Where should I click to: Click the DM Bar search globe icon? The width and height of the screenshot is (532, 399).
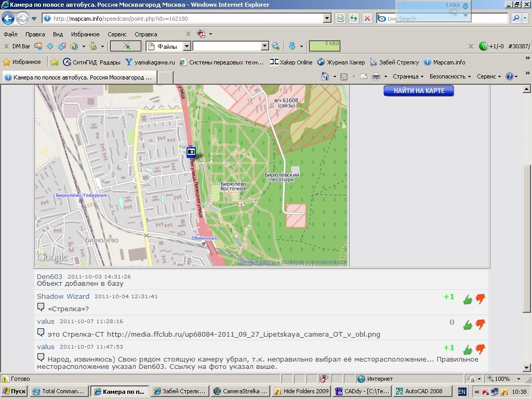[276, 46]
